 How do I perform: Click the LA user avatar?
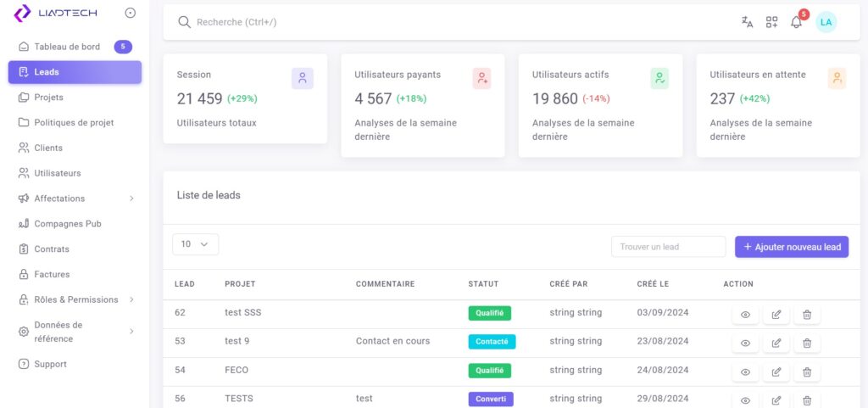tap(826, 22)
